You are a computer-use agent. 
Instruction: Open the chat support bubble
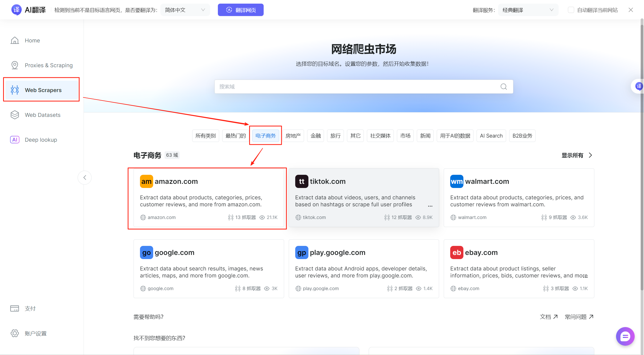click(625, 336)
